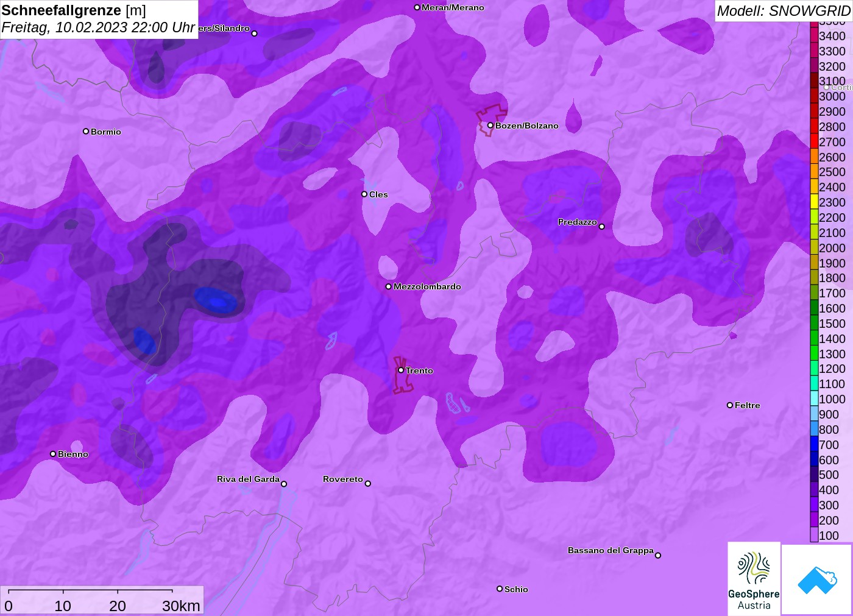Pick the 300 m legend color swatch
This screenshot has height=616, width=853.
(x=814, y=504)
